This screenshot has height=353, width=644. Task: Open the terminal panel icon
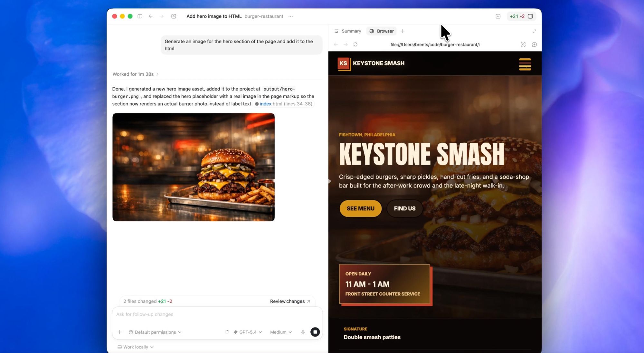[x=498, y=16]
